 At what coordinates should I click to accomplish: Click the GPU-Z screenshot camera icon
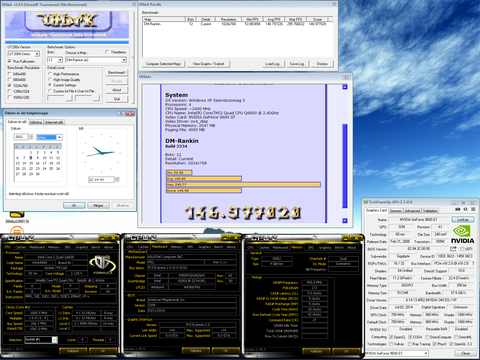click(459, 209)
